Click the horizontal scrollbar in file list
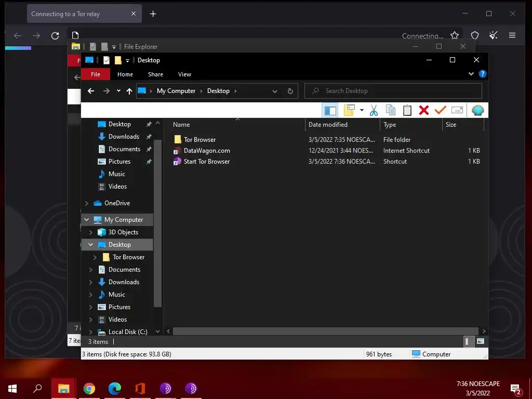The height and width of the screenshot is (399, 532). pos(325,331)
